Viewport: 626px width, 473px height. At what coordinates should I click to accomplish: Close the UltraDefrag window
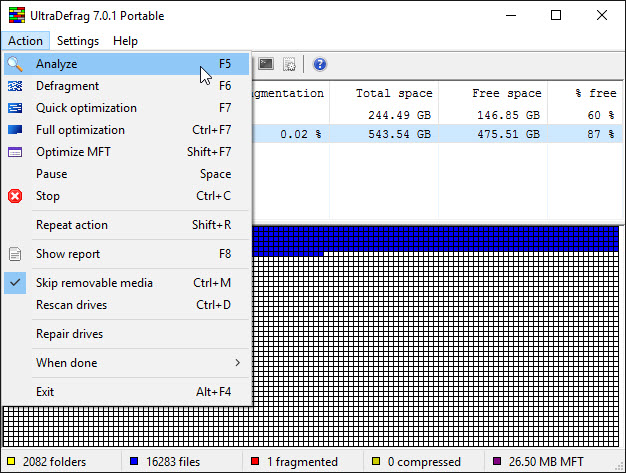tap(602, 16)
